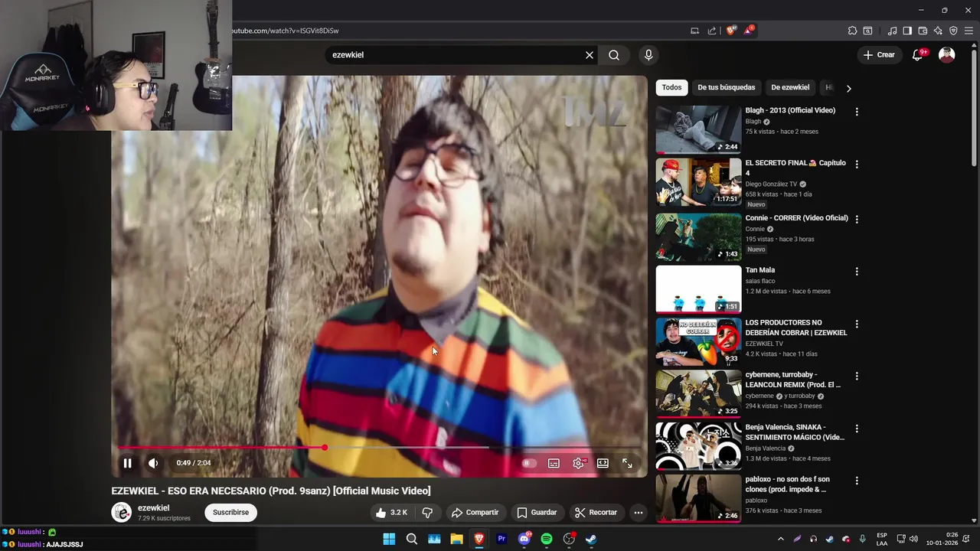The height and width of the screenshot is (551, 980).
Task: Focus the search field containing ezewkiel
Action: (456, 55)
